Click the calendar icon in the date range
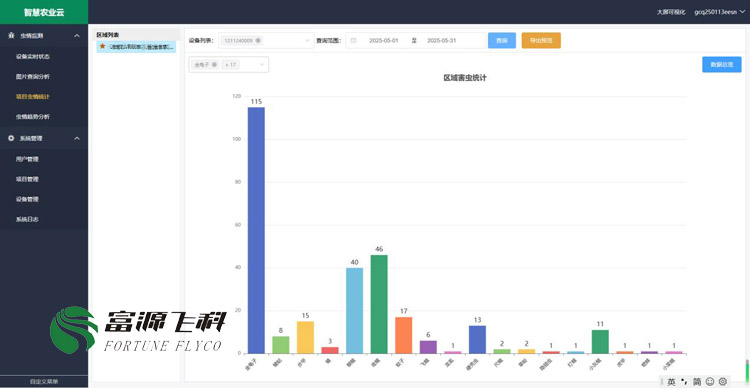This screenshot has width=750, height=388. pos(353,41)
